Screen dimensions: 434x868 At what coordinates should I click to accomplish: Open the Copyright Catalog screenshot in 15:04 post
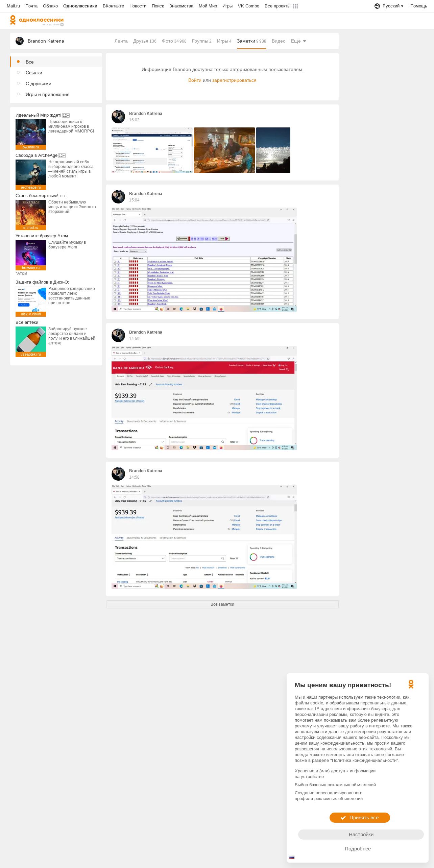tap(204, 260)
